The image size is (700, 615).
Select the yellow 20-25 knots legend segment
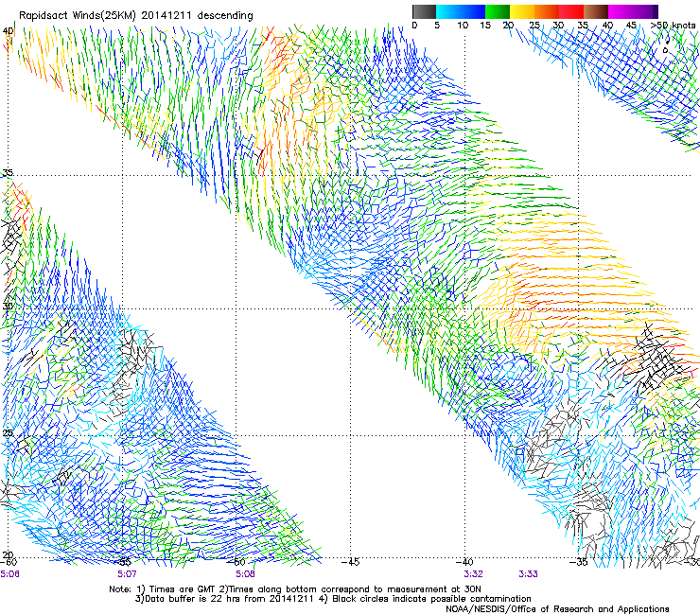point(522,11)
